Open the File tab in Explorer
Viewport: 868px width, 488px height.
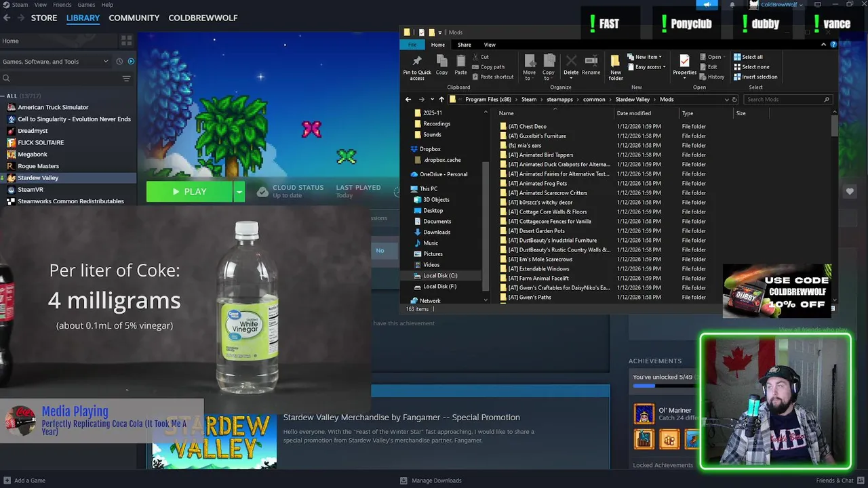point(412,45)
